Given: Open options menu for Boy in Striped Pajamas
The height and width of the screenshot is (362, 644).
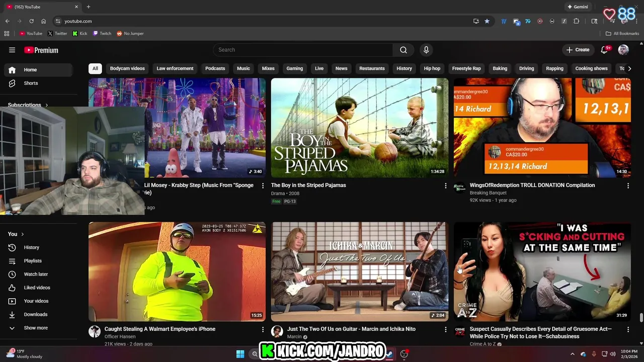Looking at the screenshot, I should [x=445, y=186].
